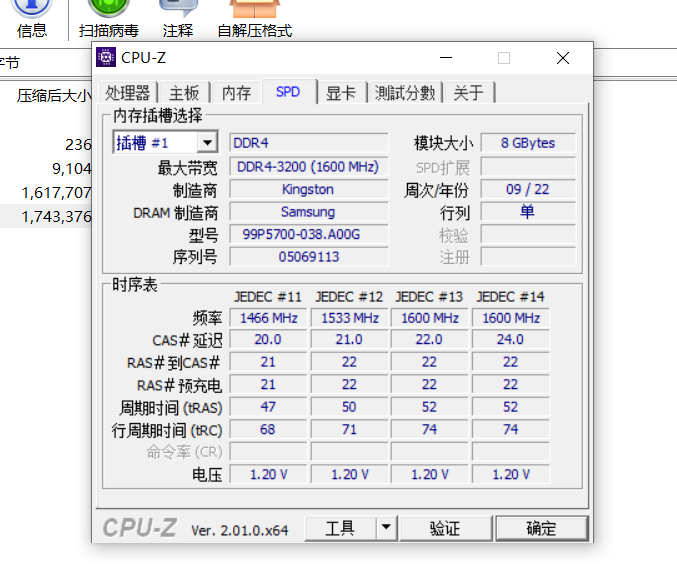Click the 扫描病毒 scan virus icon
677x582 pixels.
[108, 19]
